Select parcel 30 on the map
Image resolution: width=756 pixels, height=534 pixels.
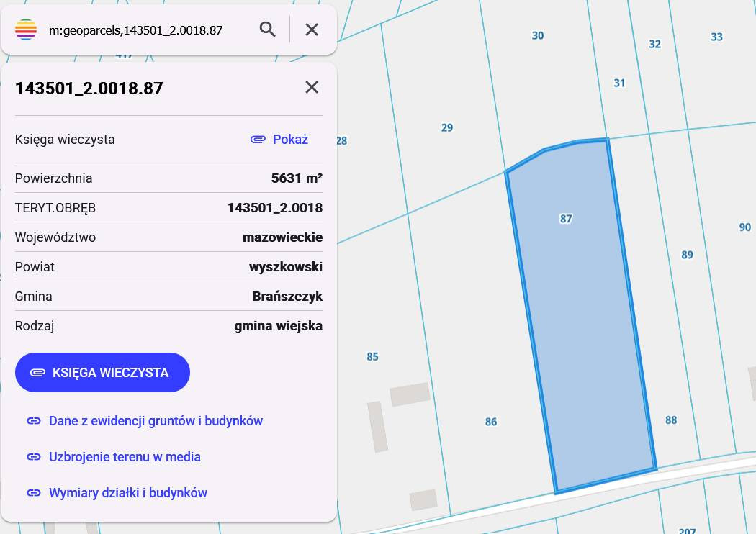[538, 35]
